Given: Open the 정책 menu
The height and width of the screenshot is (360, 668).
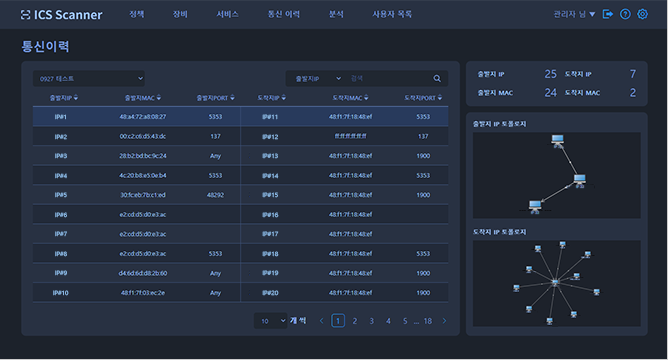Looking at the screenshot, I should click(137, 14).
